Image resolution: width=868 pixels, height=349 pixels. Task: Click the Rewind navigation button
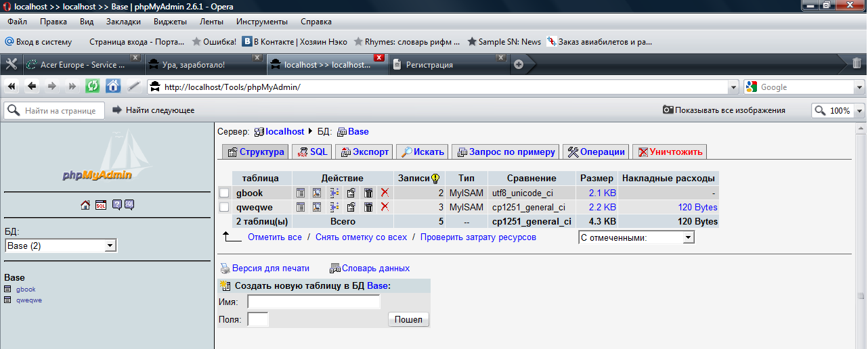click(x=12, y=87)
